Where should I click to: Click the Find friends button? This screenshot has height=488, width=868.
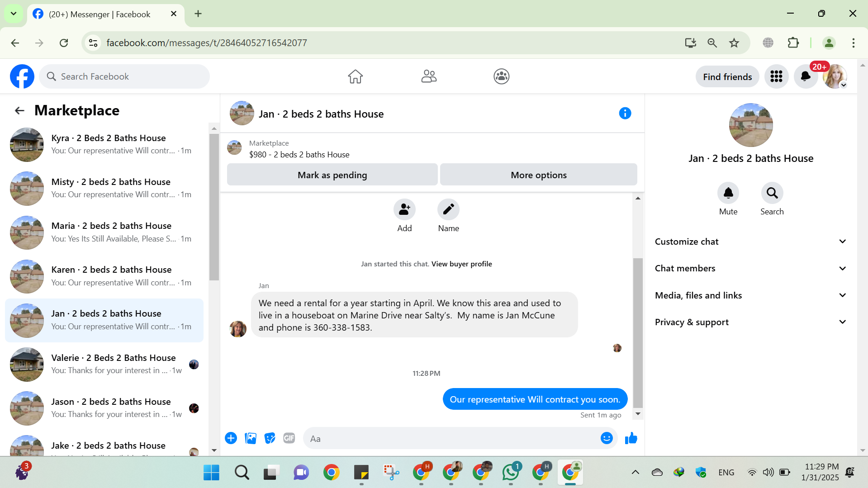727,76
